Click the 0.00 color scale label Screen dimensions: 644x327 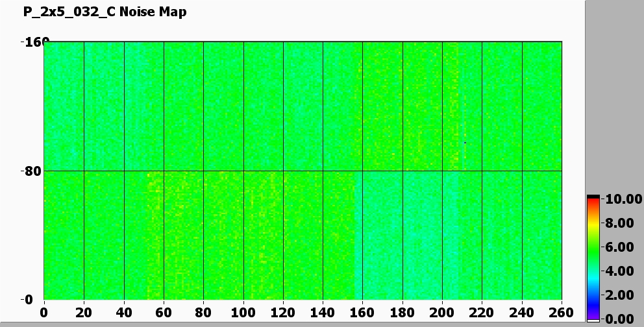619,319
